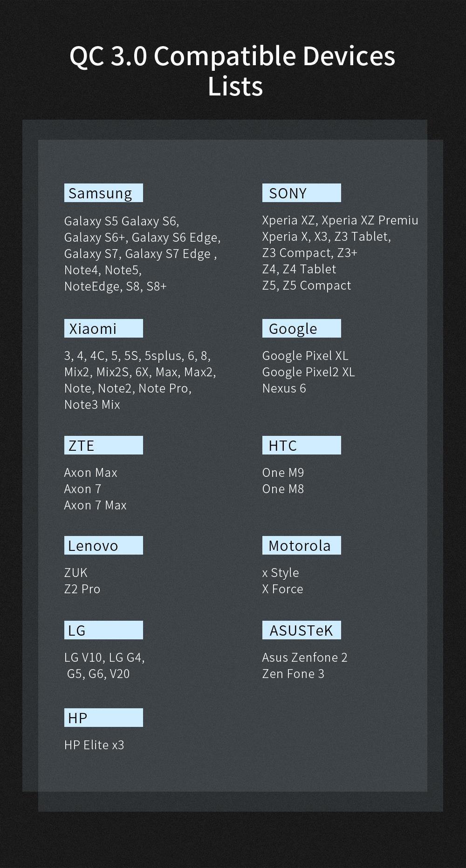Select the Google brand heading

point(301,328)
